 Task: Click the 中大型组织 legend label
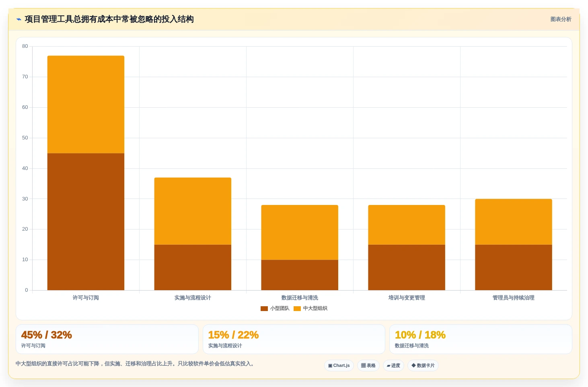pyautogui.click(x=315, y=309)
